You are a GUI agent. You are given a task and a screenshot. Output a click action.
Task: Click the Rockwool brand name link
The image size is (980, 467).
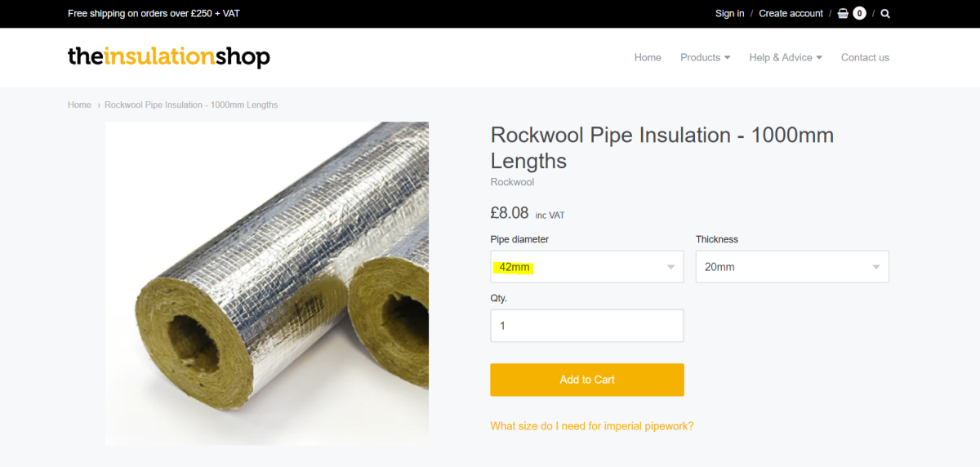[x=512, y=182]
